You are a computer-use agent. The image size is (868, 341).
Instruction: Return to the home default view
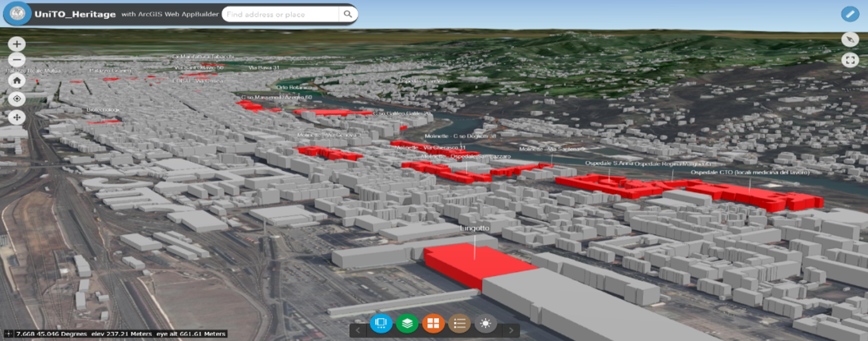pyautogui.click(x=17, y=80)
